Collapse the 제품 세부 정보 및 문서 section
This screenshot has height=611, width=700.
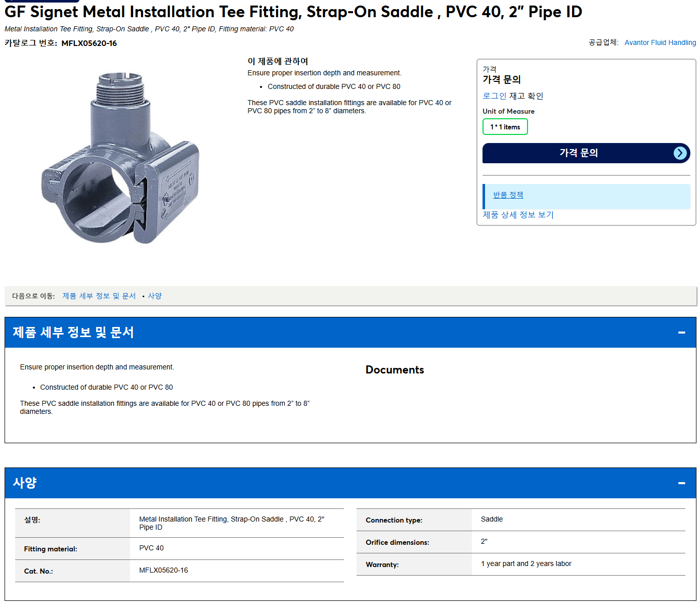682,333
